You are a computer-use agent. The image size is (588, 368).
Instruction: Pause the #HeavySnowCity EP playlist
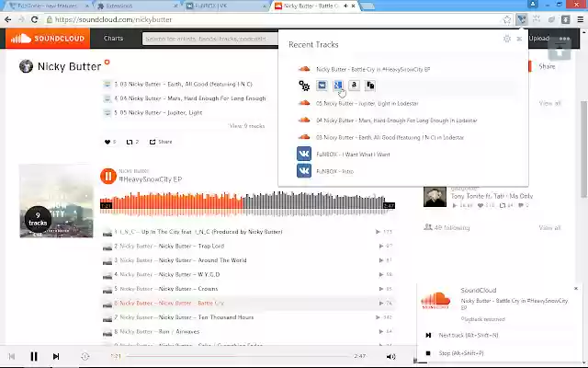click(x=108, y=176)
